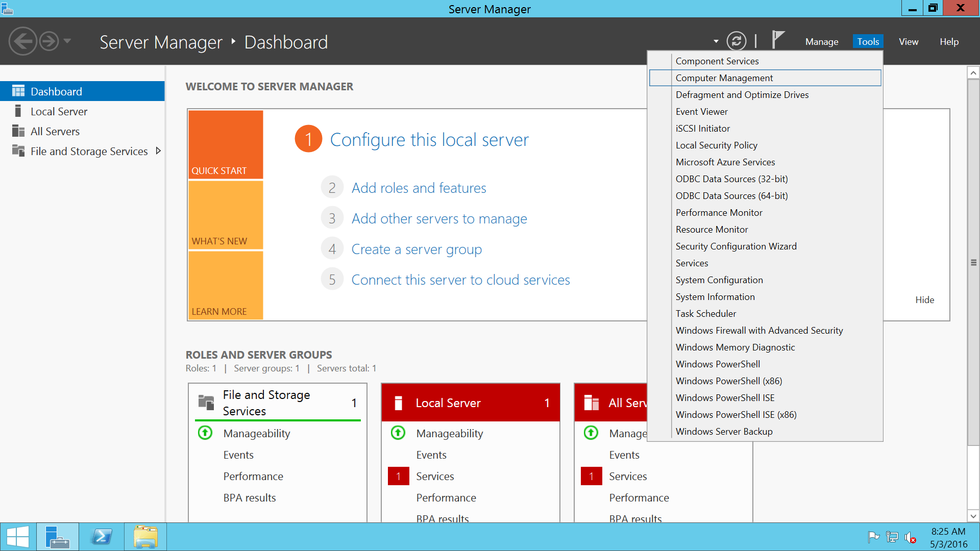Expand the dropdown arrow beside refresh
This screenshot has width=980, height=551.
(716, 41)
